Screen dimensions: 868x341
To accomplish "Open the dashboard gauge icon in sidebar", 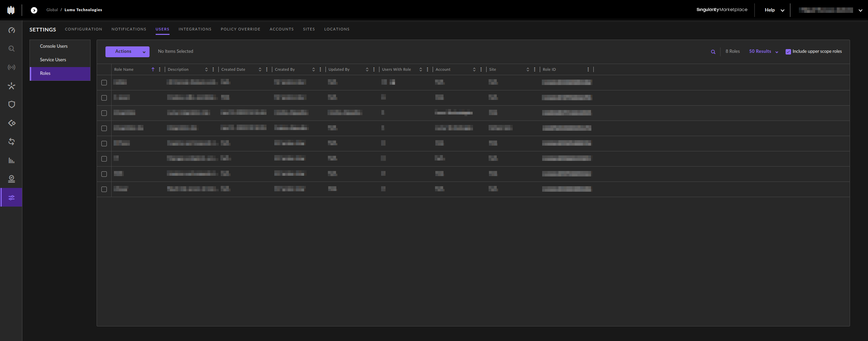I will [x=12, y=30].
